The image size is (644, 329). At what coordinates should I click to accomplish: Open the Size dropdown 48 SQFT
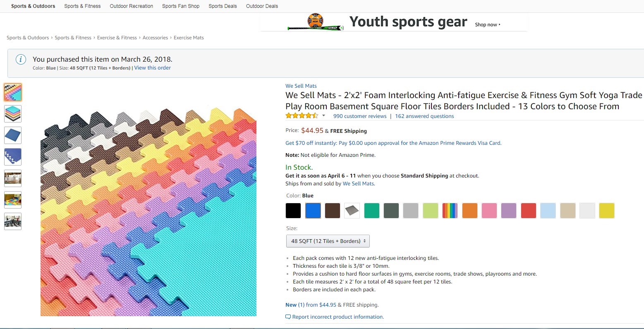click(x=328, y=241)
